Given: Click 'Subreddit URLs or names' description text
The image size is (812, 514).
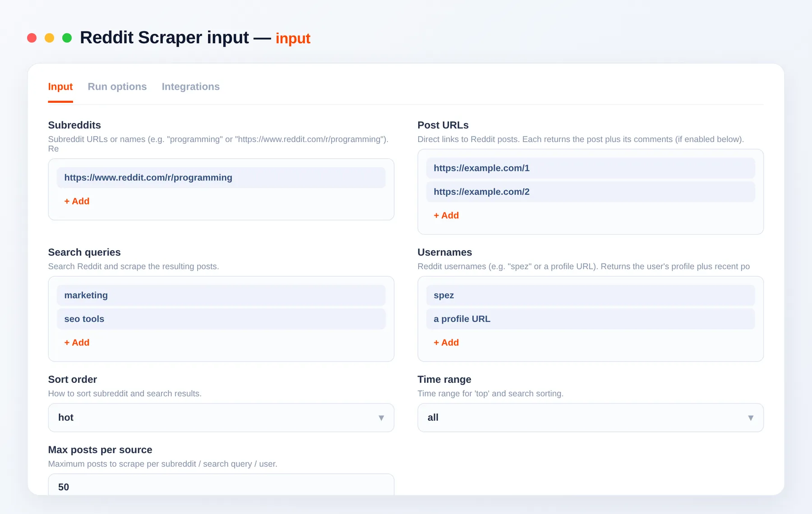Looking at the screenshot, I should point(218,144).
